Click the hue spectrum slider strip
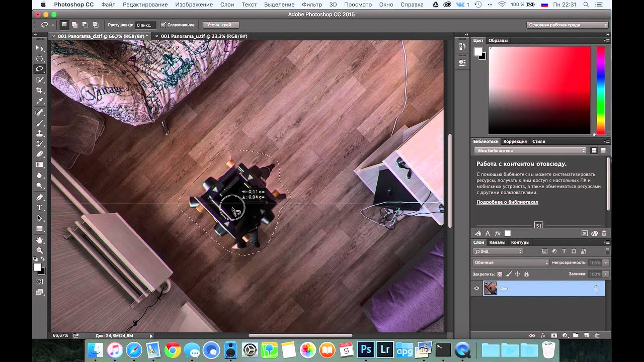Screen dimensions: 644x362 [601, 90]
